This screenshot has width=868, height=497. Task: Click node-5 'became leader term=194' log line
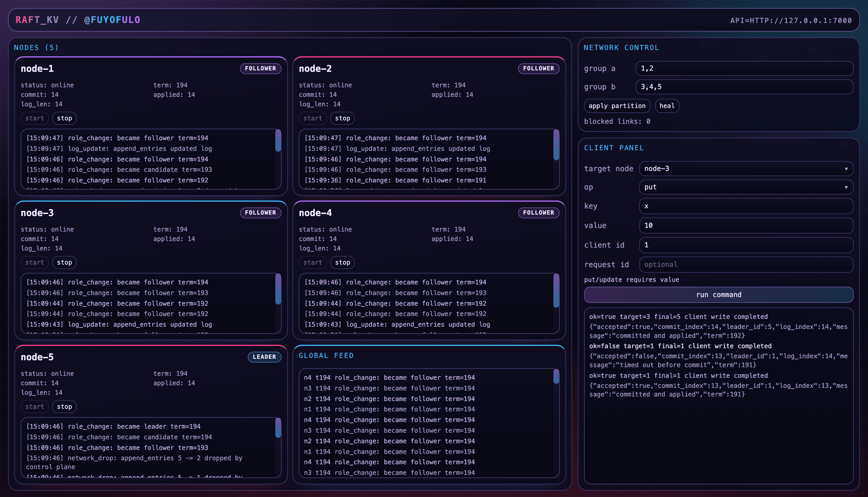click(x=113, y=426)
